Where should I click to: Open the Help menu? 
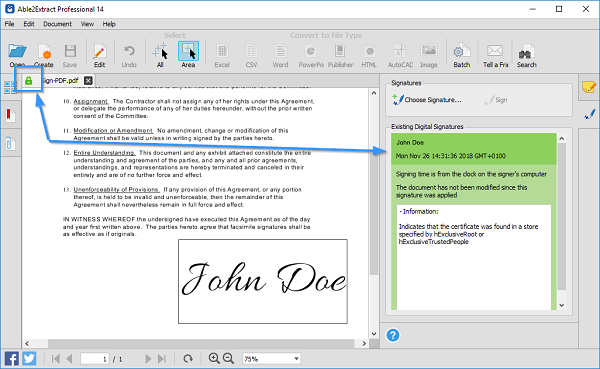tap(109, 24)
